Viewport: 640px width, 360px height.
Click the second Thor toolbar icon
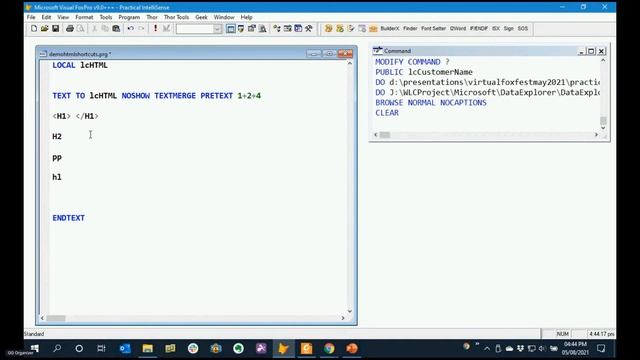point(340,29)
